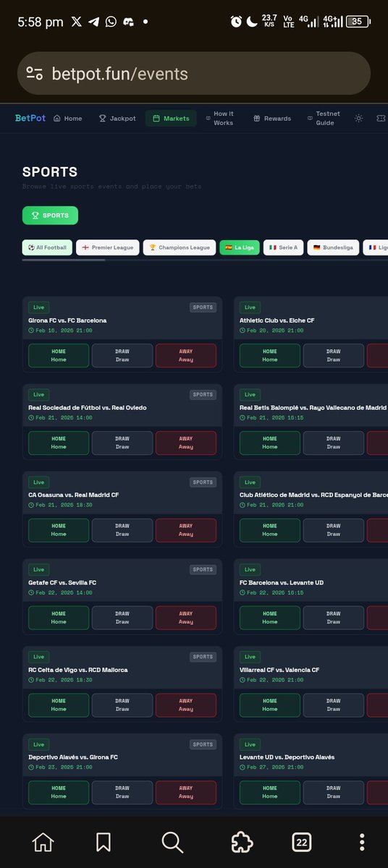Bet HOME on FC Barcelona vs. Levante UD
Image resolution: width=388 pixels, height=868 pixels.
(270, 618)
